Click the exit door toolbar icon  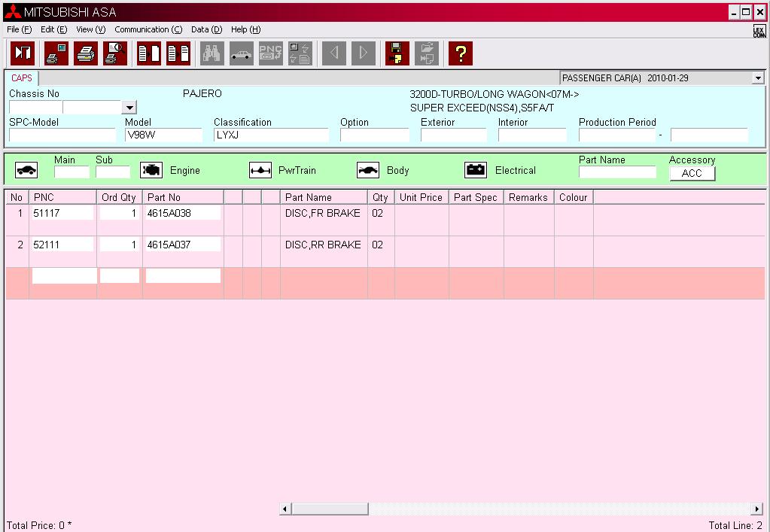23,53
